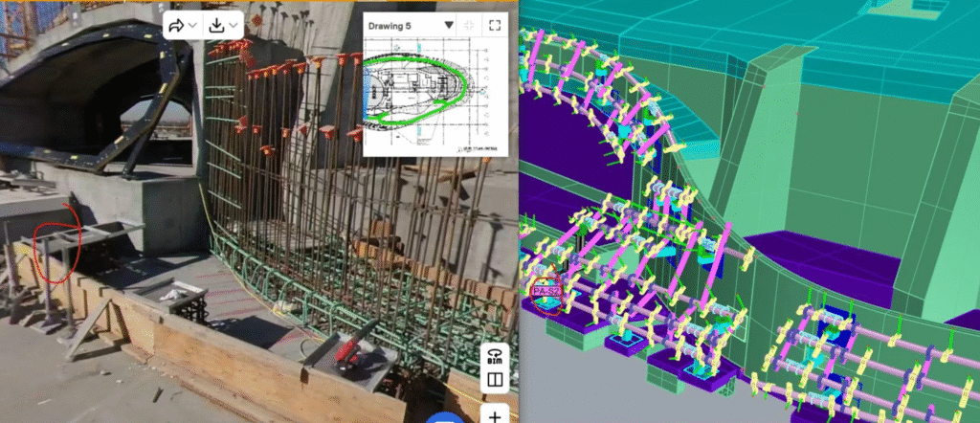Expand the share options chevron

193,26
